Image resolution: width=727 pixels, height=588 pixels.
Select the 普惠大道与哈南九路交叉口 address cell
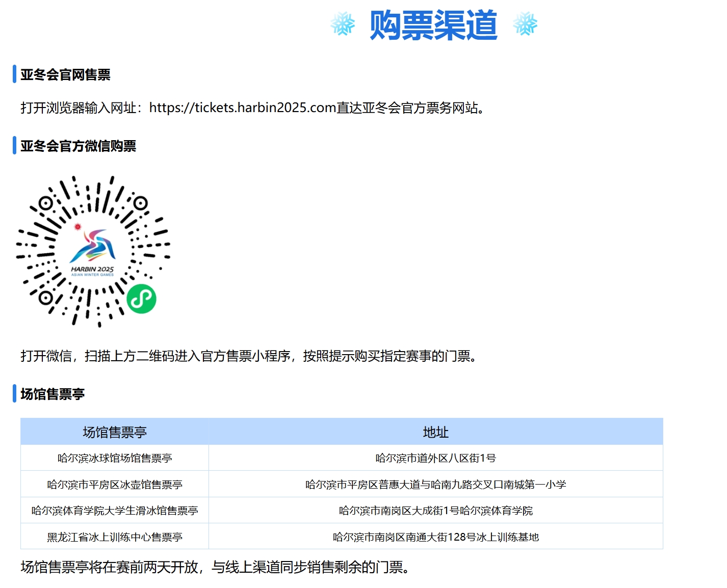(436, 484)
